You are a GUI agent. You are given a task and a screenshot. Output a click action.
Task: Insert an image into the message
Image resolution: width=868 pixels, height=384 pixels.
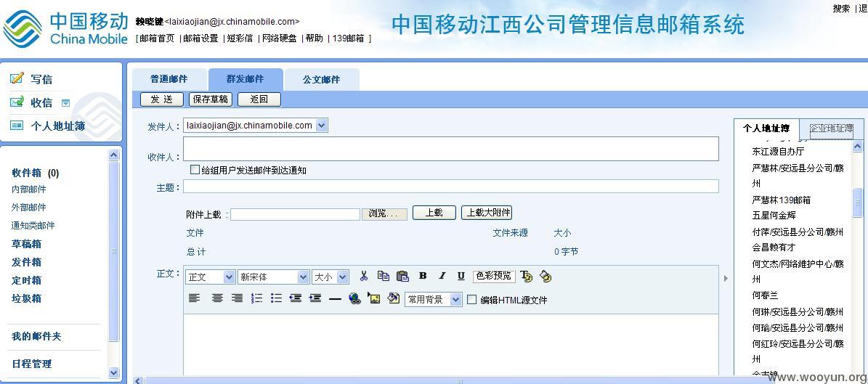tap(374, 298)
